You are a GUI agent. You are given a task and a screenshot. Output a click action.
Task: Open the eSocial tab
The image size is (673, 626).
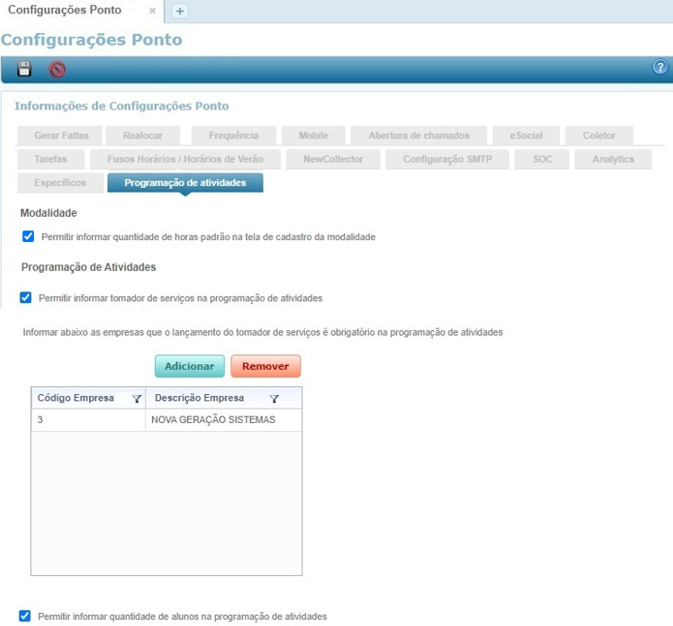(525, 135)
